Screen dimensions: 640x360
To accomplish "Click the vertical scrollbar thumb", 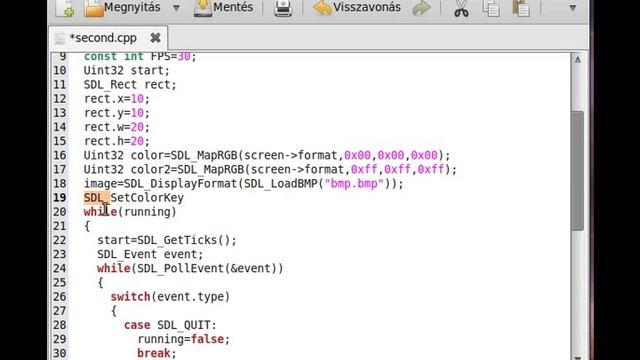I will (578, 171).
